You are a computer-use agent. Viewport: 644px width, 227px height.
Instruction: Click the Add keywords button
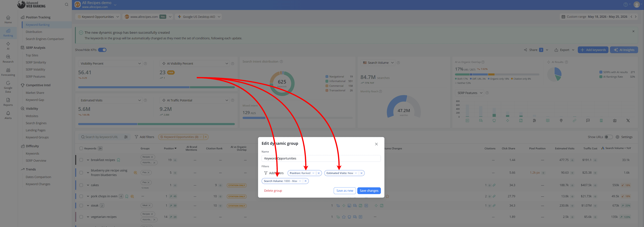pyautogui.click(x=593, y=50)
